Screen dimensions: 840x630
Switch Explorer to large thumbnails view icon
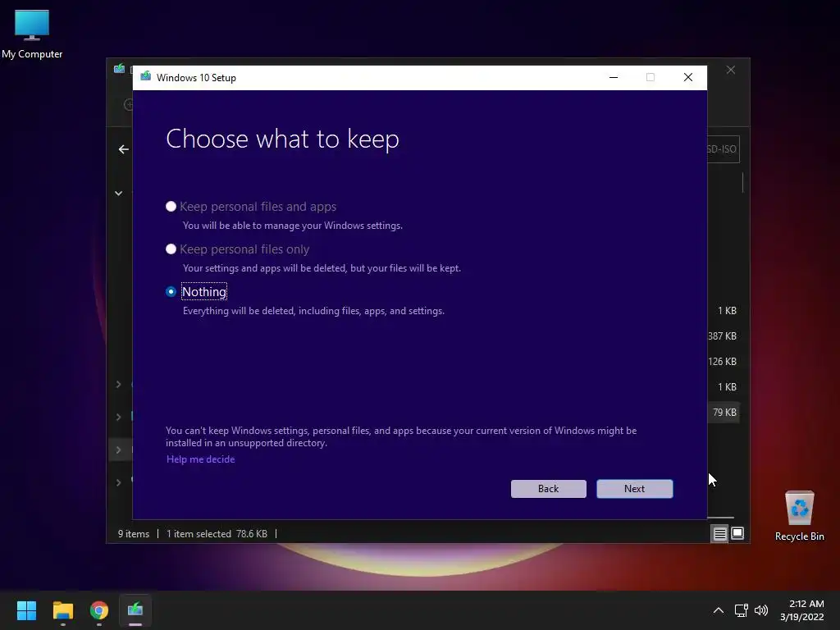(x=737, y=533)
